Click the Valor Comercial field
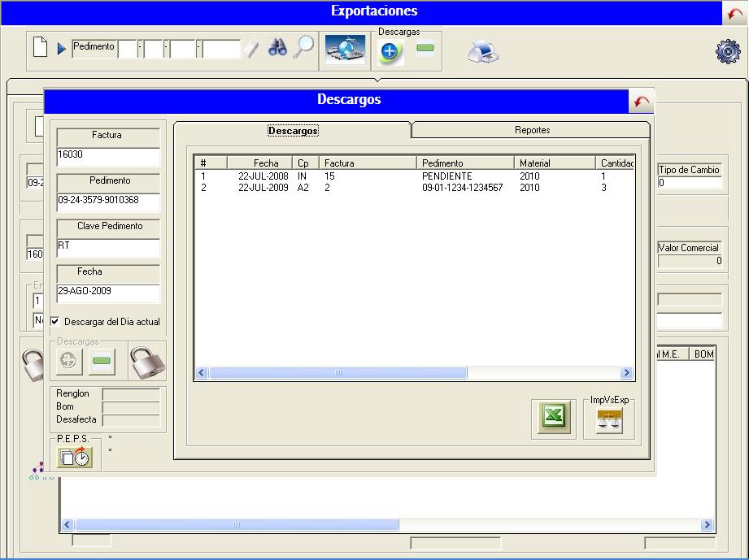The height and width of the screenshot is (560, 749). click(x=690, y=261)
